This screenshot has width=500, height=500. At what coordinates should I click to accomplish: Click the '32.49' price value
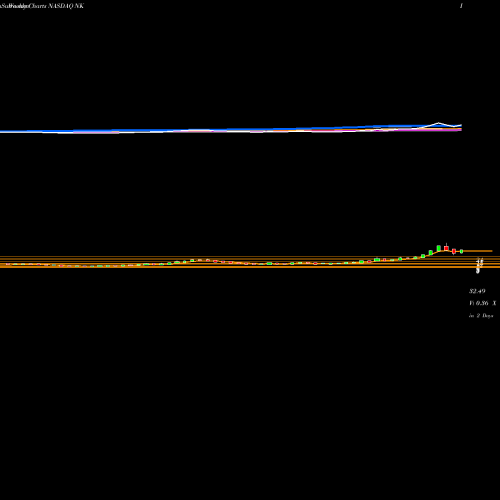tap(477, 291)
